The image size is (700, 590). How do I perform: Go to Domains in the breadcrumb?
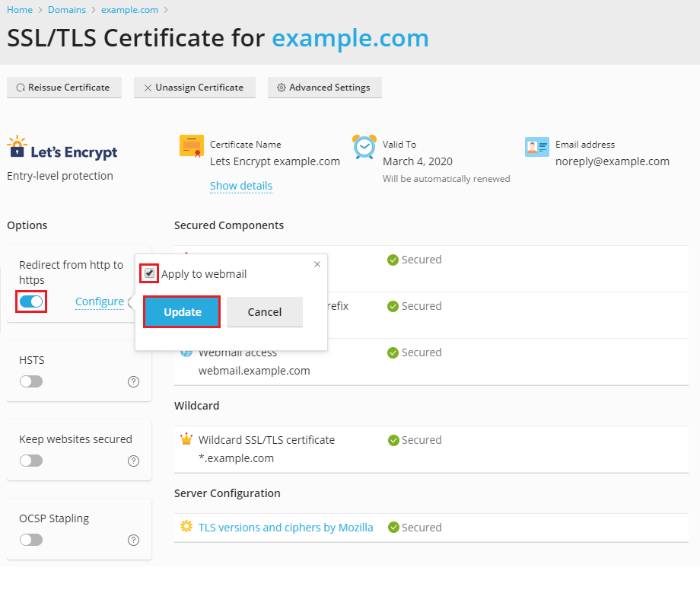[x=67, y=10]
